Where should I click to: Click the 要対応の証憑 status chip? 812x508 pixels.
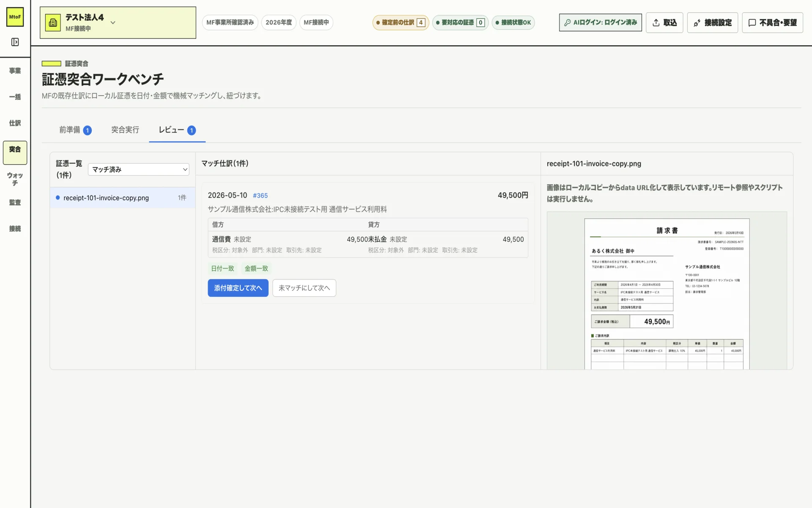[x=460, y=22]
